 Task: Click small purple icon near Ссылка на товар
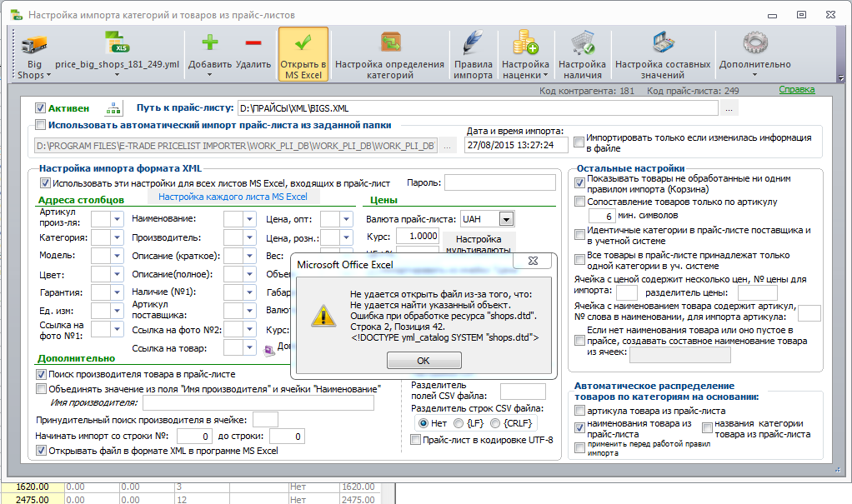(x=269, y=351)
